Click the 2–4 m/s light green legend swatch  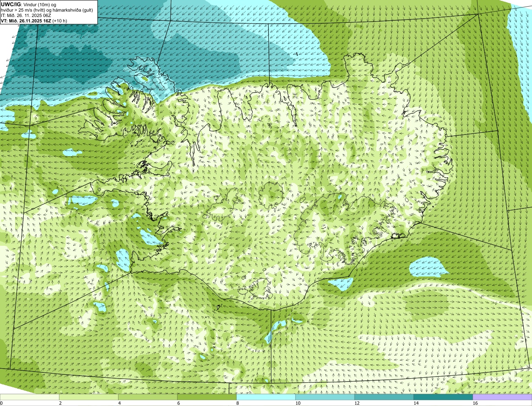pyautogui.click(x=89, y=397)
